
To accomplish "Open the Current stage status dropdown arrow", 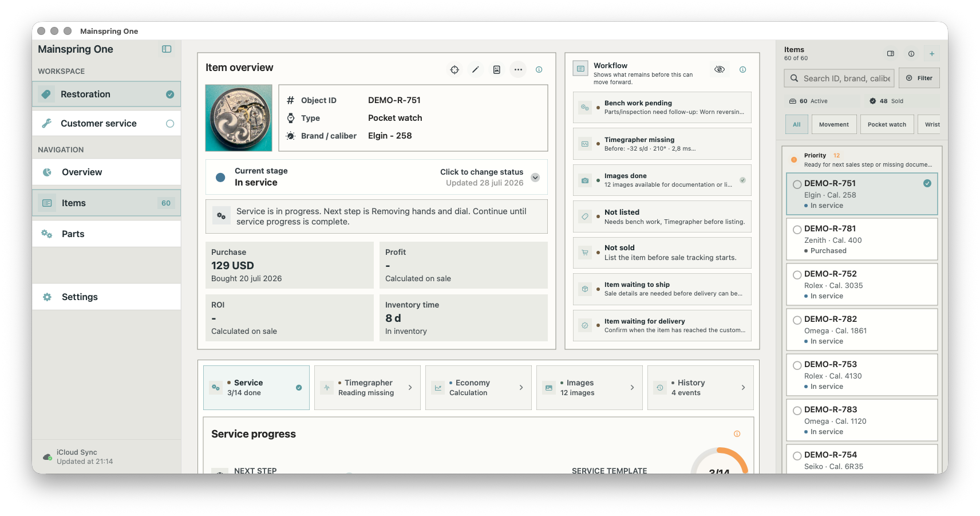I will (535, 178).
